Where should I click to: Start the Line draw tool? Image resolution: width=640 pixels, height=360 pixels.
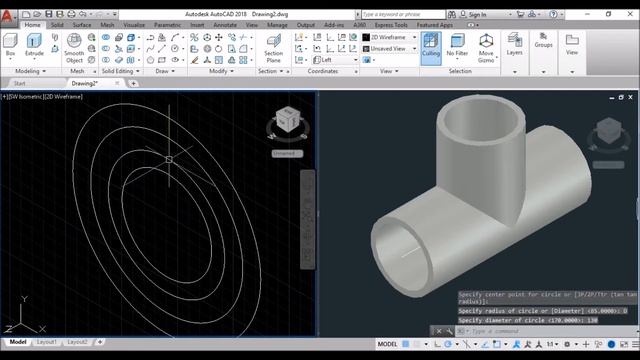[162, 49]
